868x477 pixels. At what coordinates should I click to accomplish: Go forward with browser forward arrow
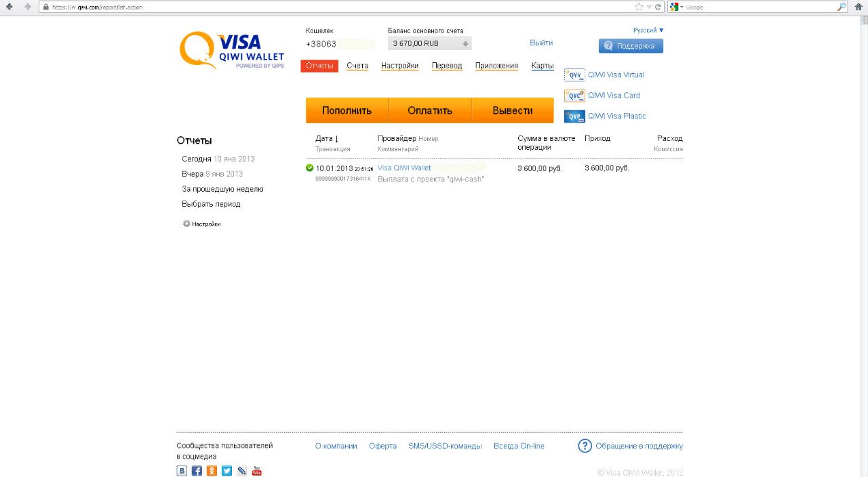(27, 7)
